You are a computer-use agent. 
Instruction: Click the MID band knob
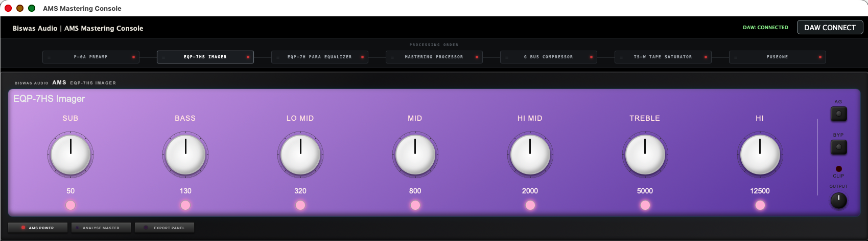click(x=415, y=154)
